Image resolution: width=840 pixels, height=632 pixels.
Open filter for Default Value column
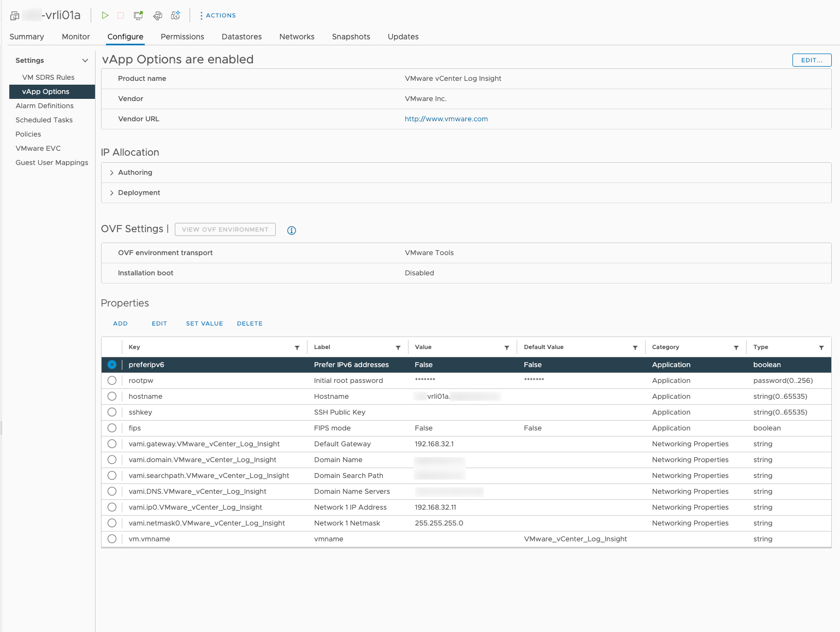pos(635,347)
